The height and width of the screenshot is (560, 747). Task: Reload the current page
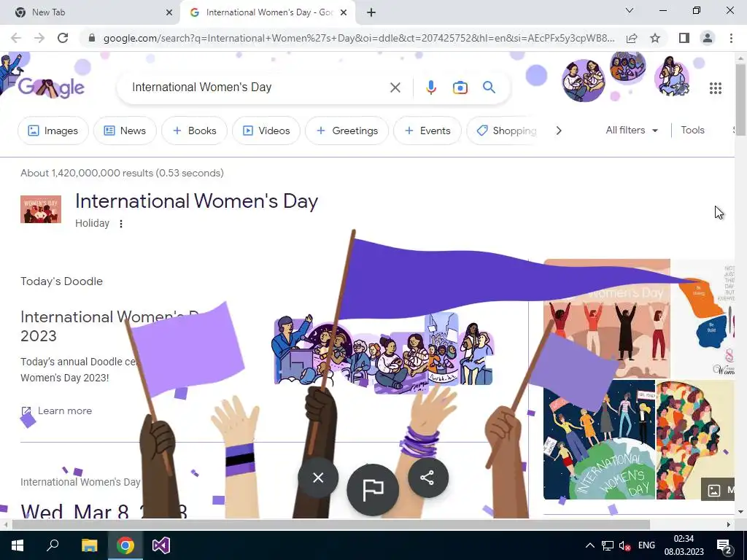tap(63, 38)
